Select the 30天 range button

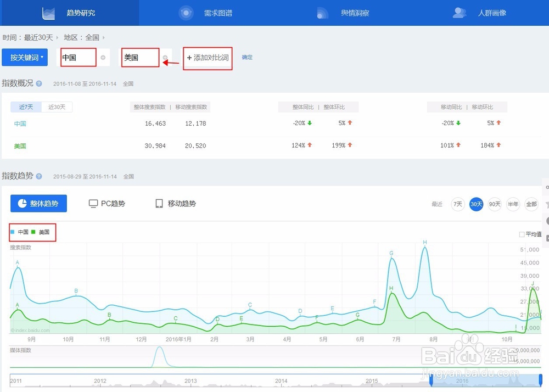point(476,204)
